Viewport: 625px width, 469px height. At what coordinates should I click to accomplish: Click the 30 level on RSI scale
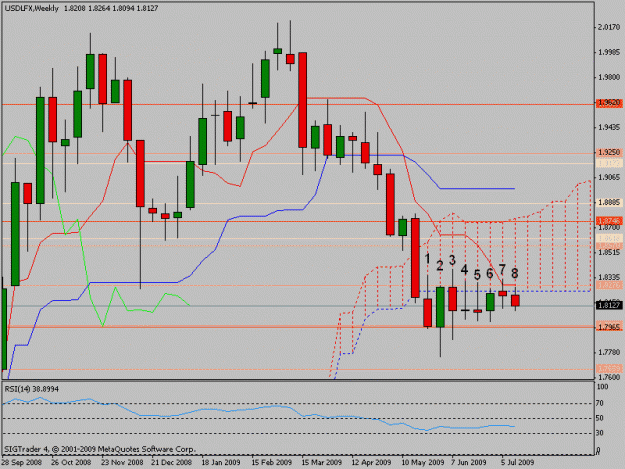click(x=599, y=433)
